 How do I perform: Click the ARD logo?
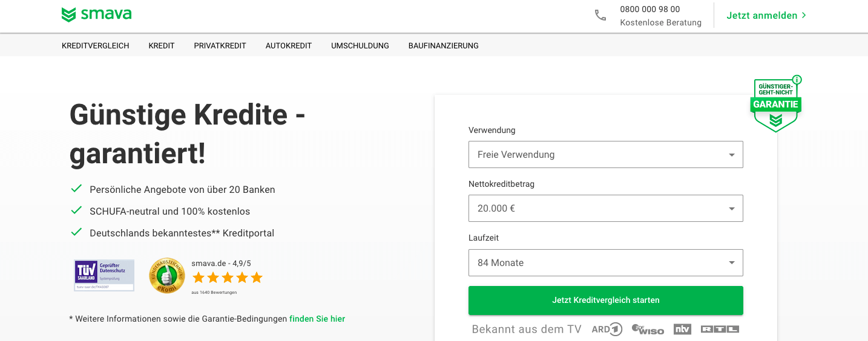click(x=607, y=330)
